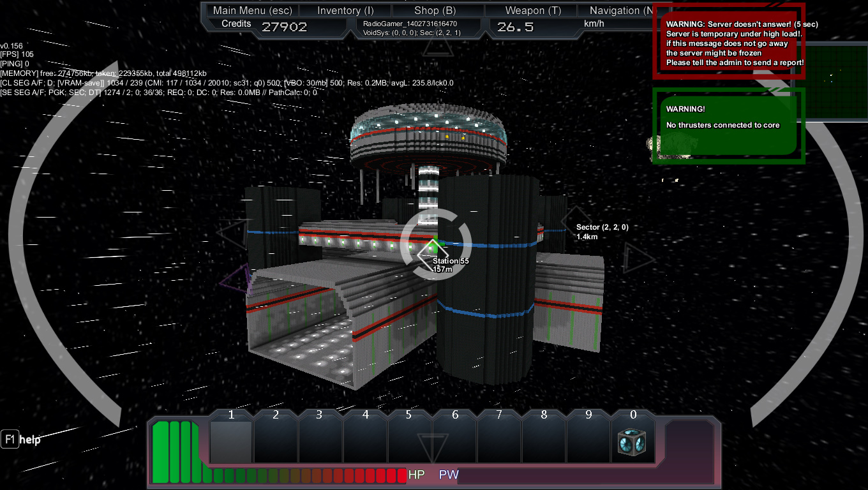The height and width of the screenshot is (490, 868).
Task: Click the [MEMORY] debug line
Action: (103, 73)
